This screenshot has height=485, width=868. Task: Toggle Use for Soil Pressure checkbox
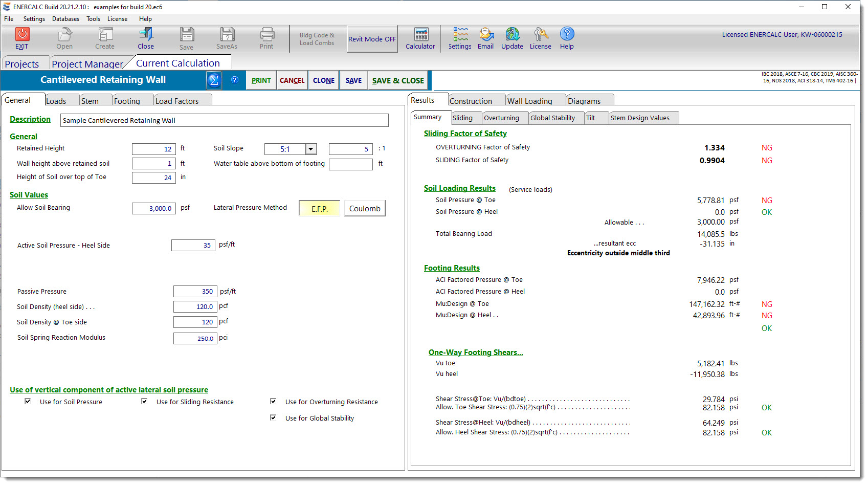click(x=28, y=402)
